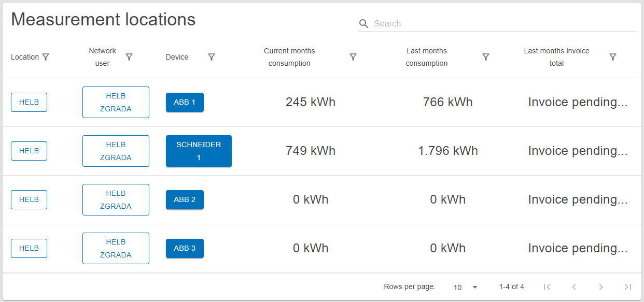Go to the first page
Viewport: 644px width, 302px height.
[x=547, y=287]
